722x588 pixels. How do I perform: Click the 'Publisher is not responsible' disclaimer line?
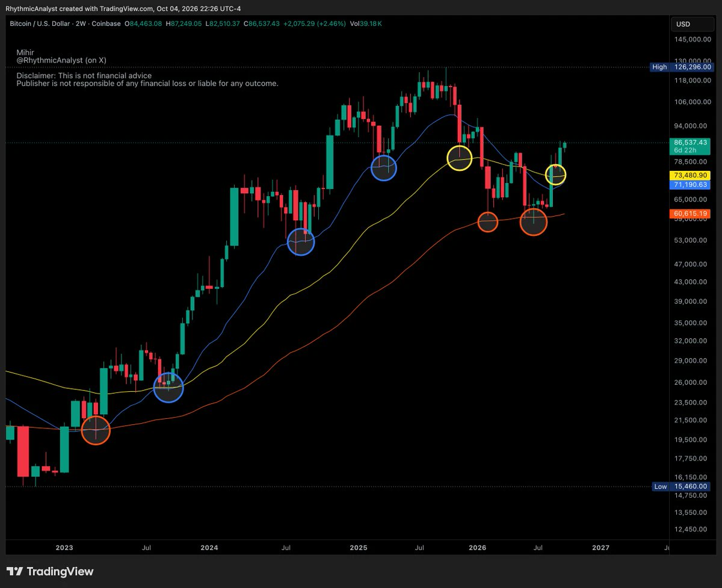tap(147, 84)
